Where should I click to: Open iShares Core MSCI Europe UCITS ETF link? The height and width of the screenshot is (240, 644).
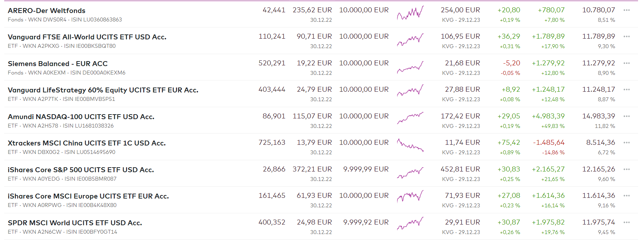tap(88, 196)
